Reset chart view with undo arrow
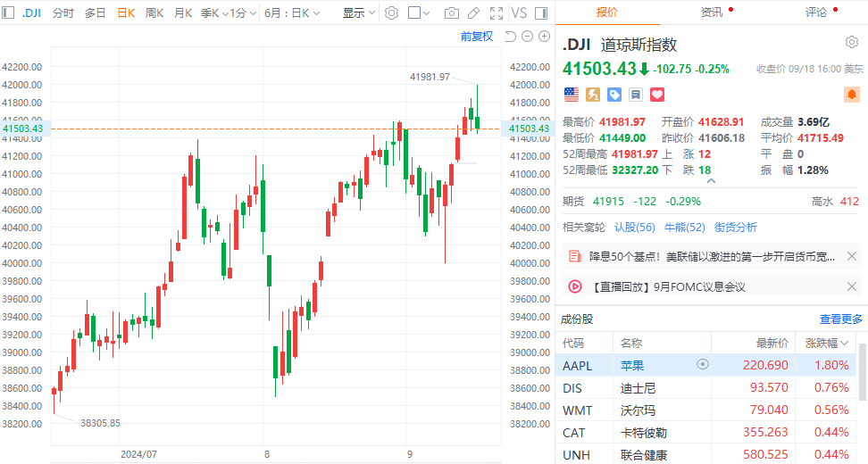The width and height of the screenshot is (868, 464). 511,37
